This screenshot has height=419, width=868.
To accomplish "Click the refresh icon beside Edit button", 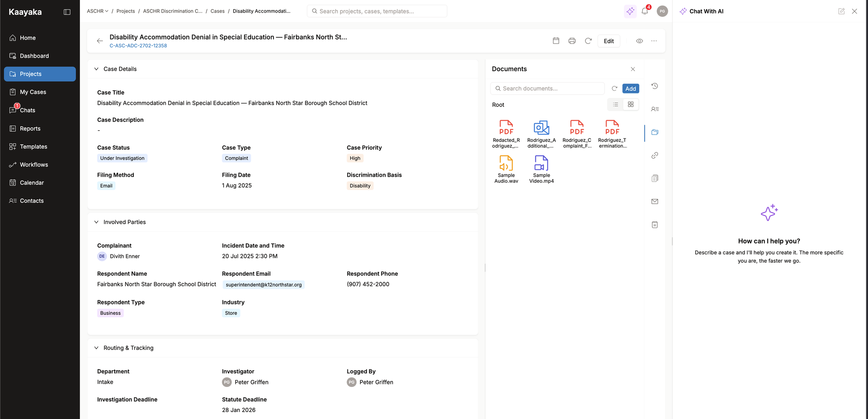I will (588, 41).
